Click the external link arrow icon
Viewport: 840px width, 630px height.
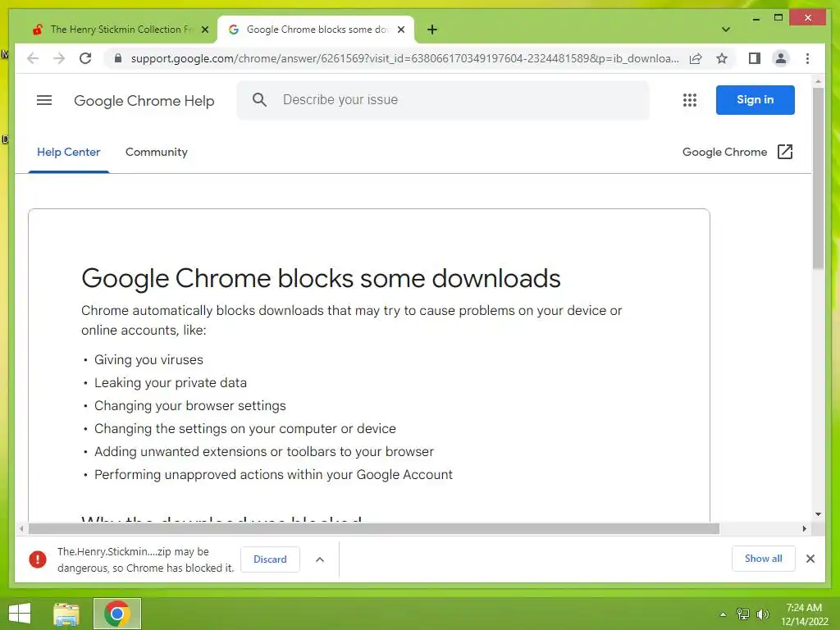pos(785,152)
